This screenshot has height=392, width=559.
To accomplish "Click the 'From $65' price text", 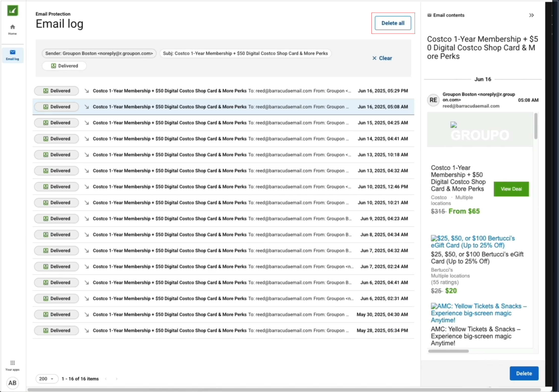I will (x=464, y=211).
